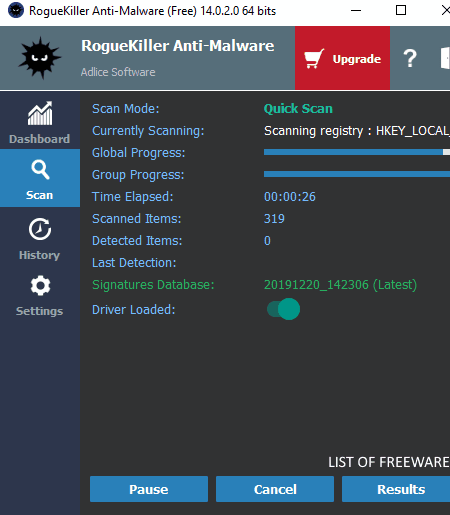Click the Quick Scan mode text
Image resolution: width=450 pixels, height=515 pixels.
click(298, 109)
